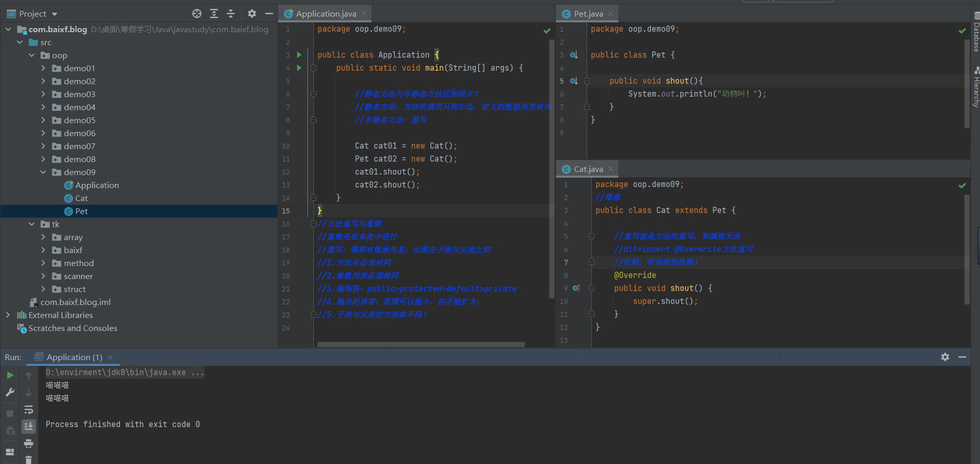The width and height of the screenshot is (980, 464).
Task: Open Run panel settings gear
Action: (945, 357)
